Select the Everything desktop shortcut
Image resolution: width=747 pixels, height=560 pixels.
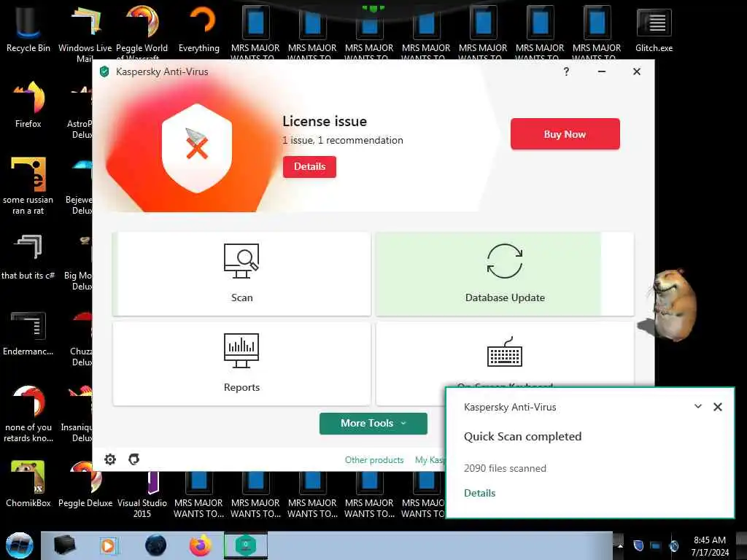tap(198, 29)
